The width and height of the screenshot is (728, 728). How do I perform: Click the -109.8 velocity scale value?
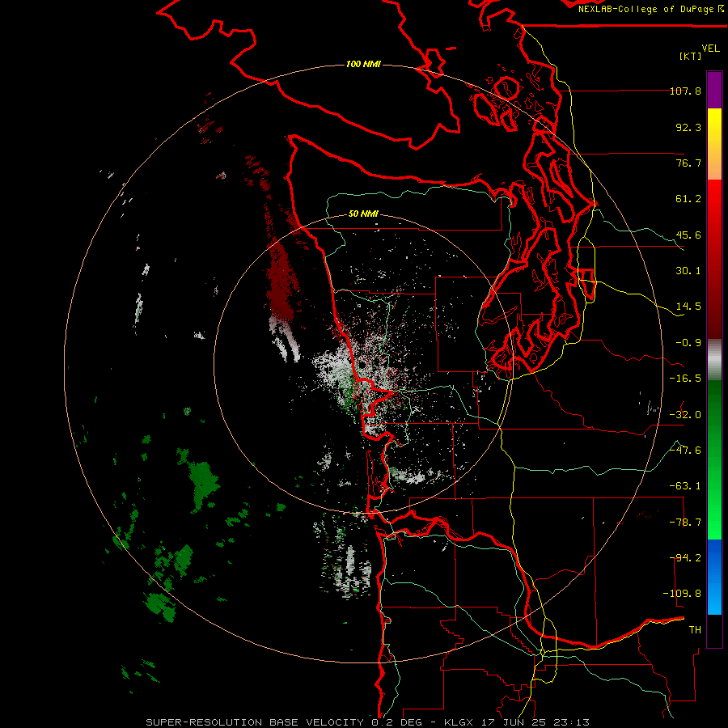coord(682,594)
